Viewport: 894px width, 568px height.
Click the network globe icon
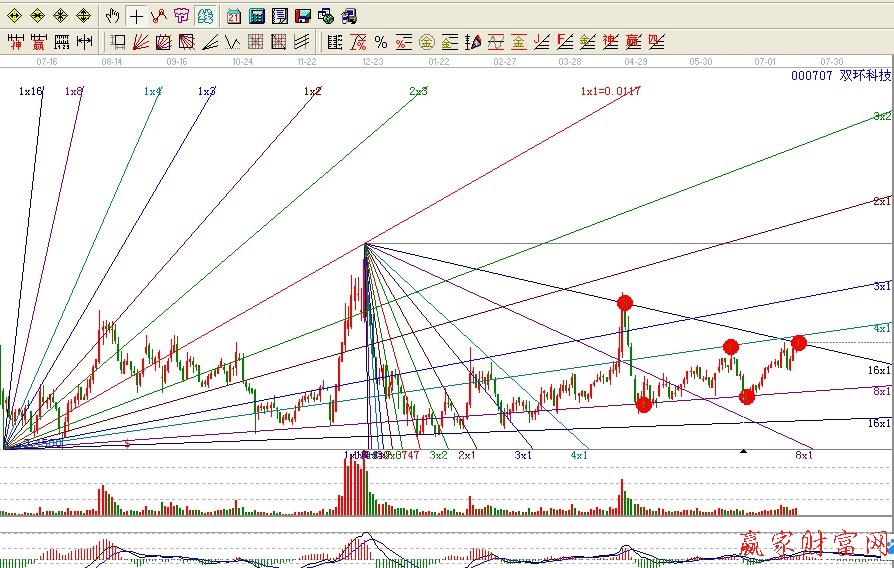click(x=325, y=16)
